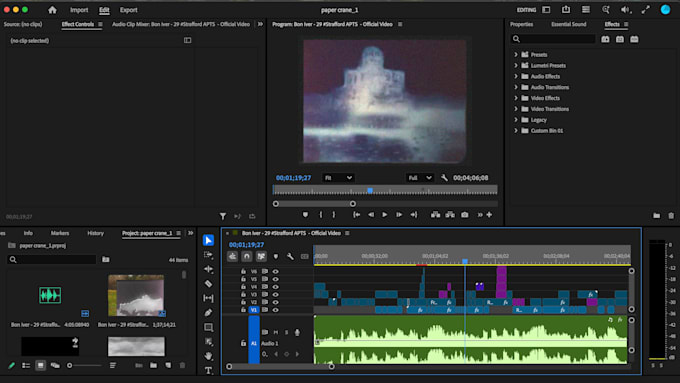Toggle insert sequences as nests button

[232, 256]
